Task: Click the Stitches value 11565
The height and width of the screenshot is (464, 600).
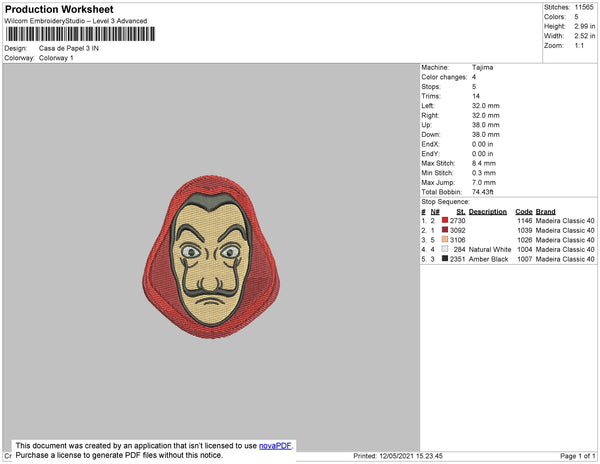Action: pos(584,7)
